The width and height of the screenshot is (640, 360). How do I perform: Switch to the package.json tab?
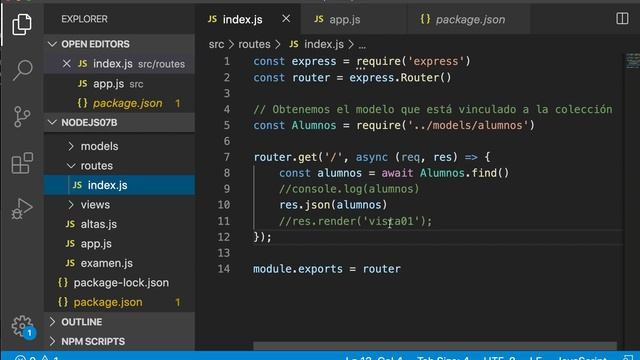click(469, 19)
